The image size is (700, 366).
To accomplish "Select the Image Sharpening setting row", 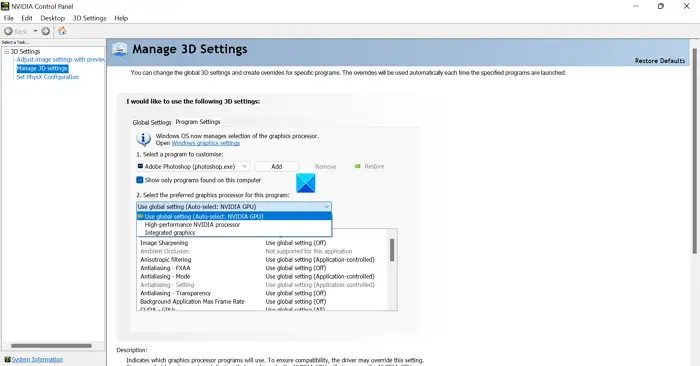I will point(262,243).
